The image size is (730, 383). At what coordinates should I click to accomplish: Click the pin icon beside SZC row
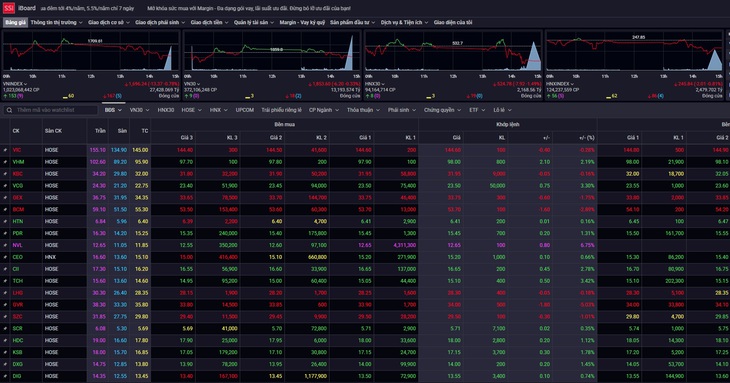(5, 317)
